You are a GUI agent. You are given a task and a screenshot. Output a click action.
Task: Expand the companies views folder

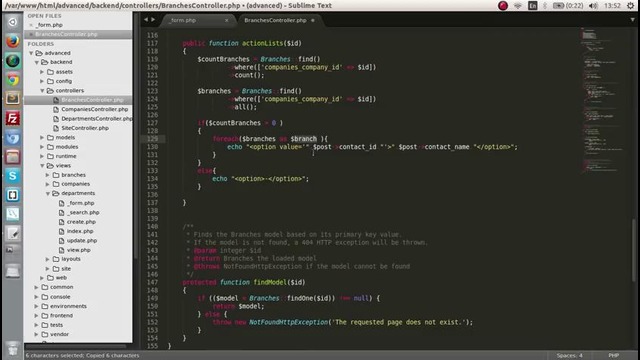click(x=48, y=184)
